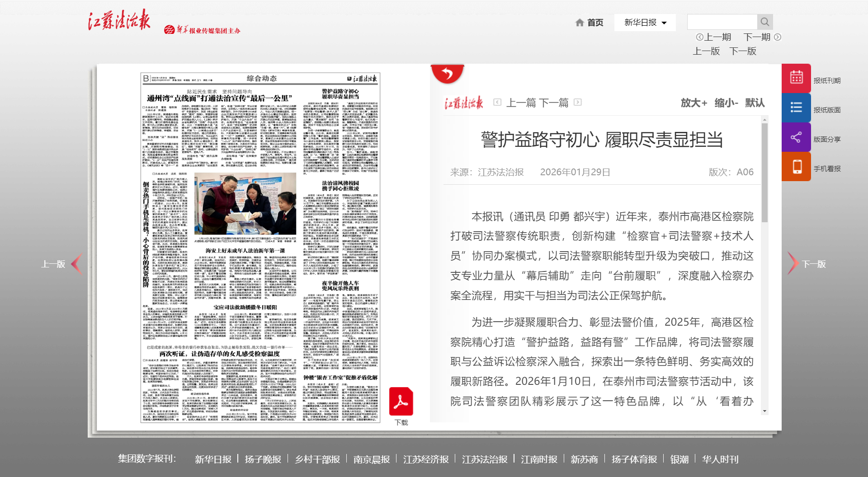This screenshot has width=868, height=477.
Task: Click 下一版 arrow on the right side
Action: tap(792, 264)
